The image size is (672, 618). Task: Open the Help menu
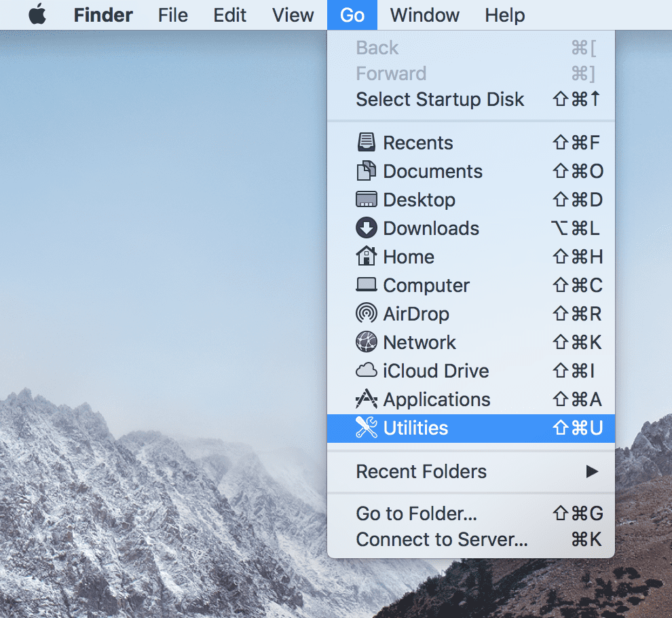click(x=504, y=15)
